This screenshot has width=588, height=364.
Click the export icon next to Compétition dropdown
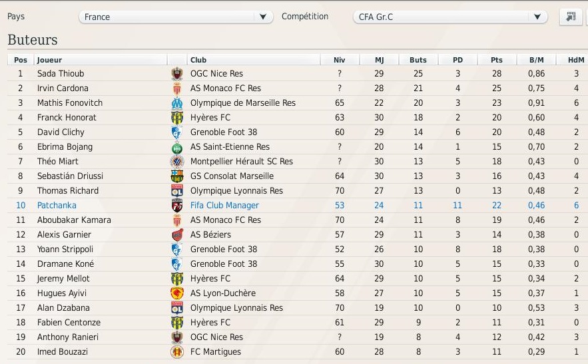coord(571,17)
